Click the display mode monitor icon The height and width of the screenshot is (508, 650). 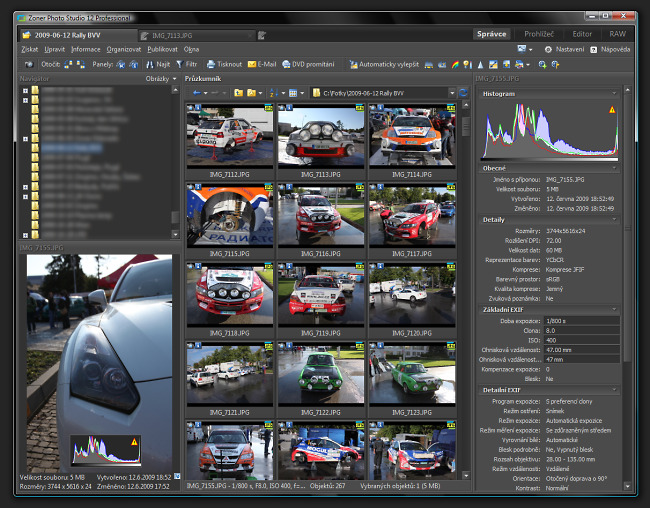tap(522, 49)
